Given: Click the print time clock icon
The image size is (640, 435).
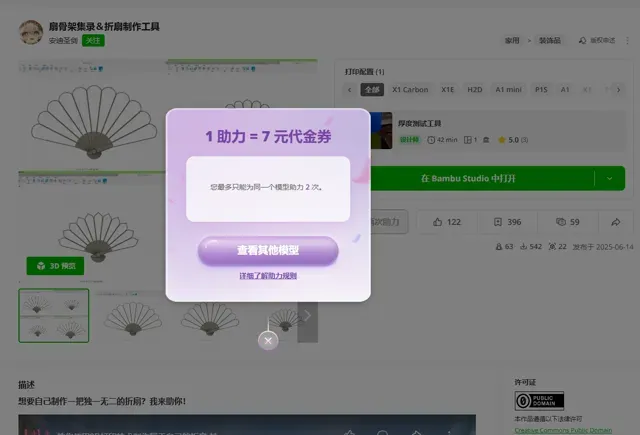Looking at the screenshot, I should pos(431,140).
